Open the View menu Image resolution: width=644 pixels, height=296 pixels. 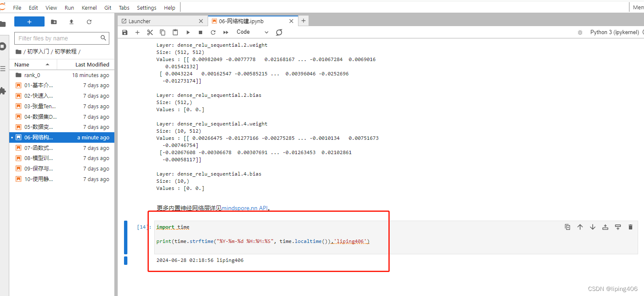point(51,8)
